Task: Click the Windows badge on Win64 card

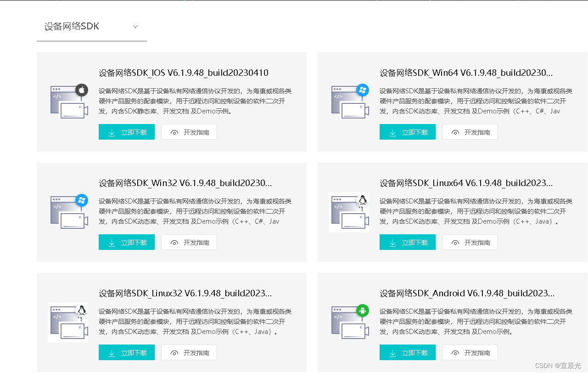Action: [x=363, y=90]
